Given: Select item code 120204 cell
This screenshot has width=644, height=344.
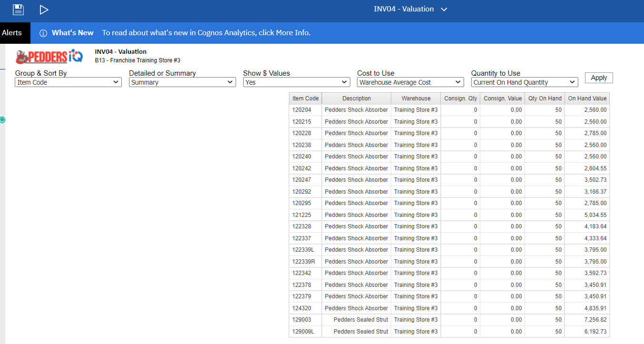Looking at the screenshot, I should point(306,110).
